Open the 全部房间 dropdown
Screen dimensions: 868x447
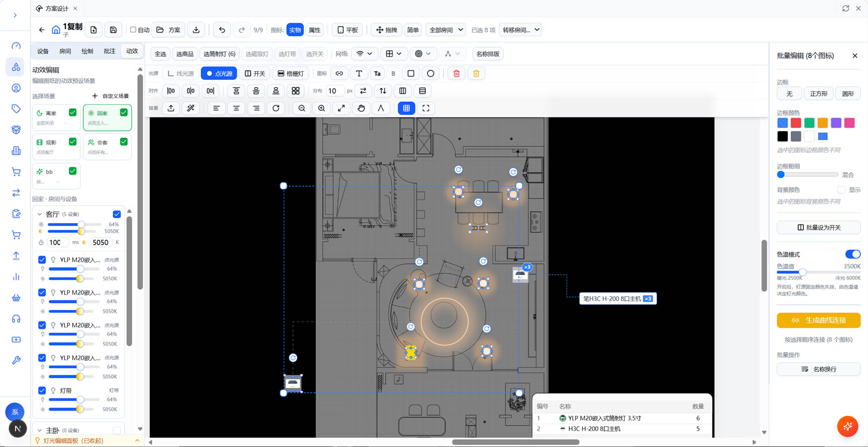click(446, 30)
